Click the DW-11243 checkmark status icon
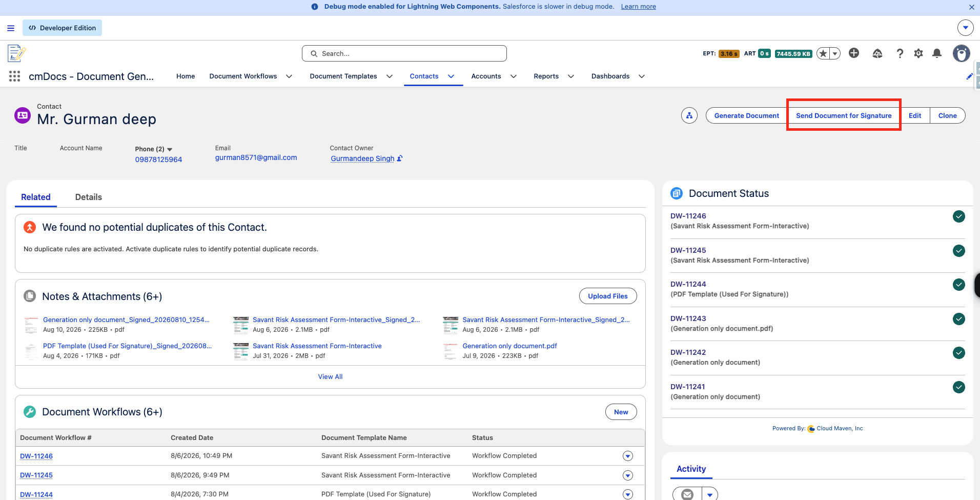The image size is (980, 500). click(959, 319)
